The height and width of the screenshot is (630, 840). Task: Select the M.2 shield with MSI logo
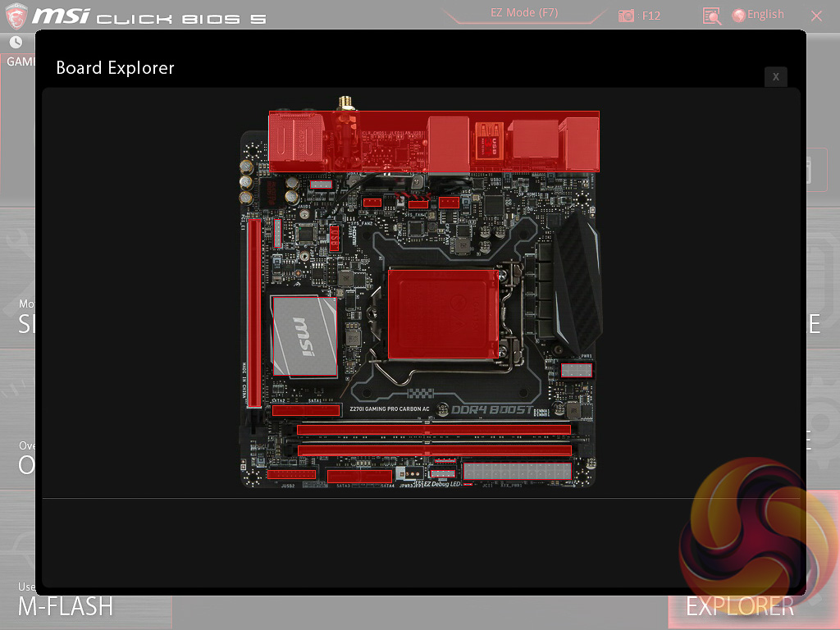coord(305,336)
